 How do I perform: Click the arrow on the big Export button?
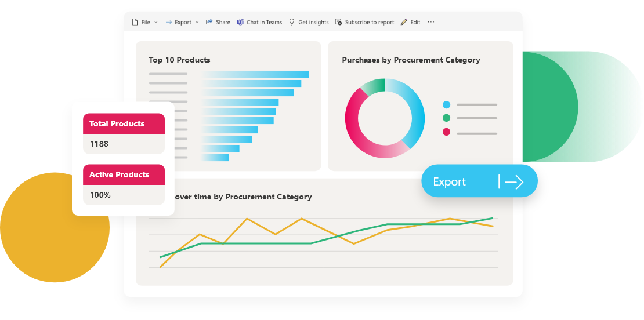513,182
